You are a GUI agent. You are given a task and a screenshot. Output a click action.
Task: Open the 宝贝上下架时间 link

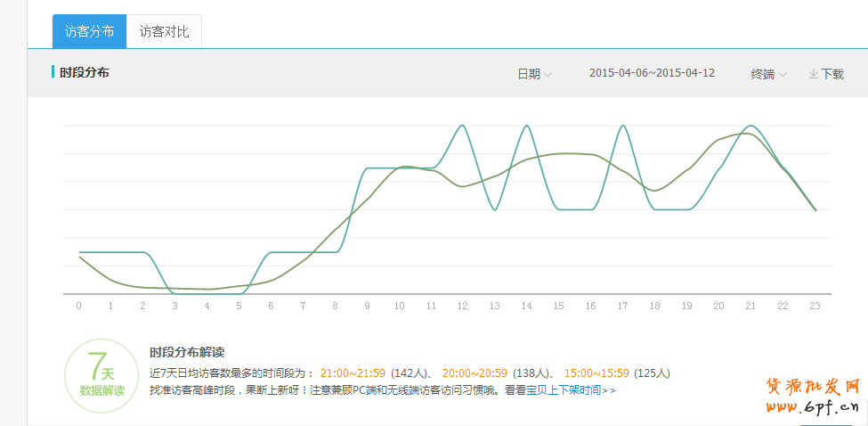pyautogui.click(x=563, y=390)
